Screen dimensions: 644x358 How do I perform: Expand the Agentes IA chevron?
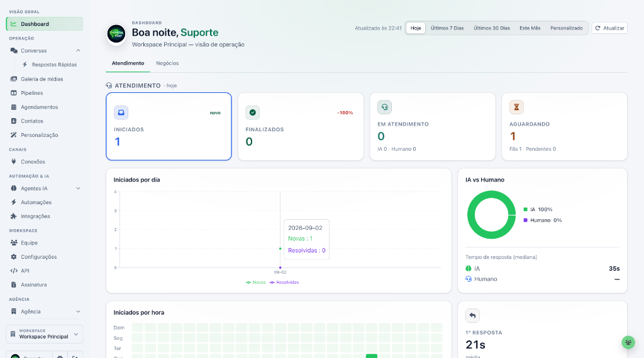pyautogui.click(x=78, y=188)
